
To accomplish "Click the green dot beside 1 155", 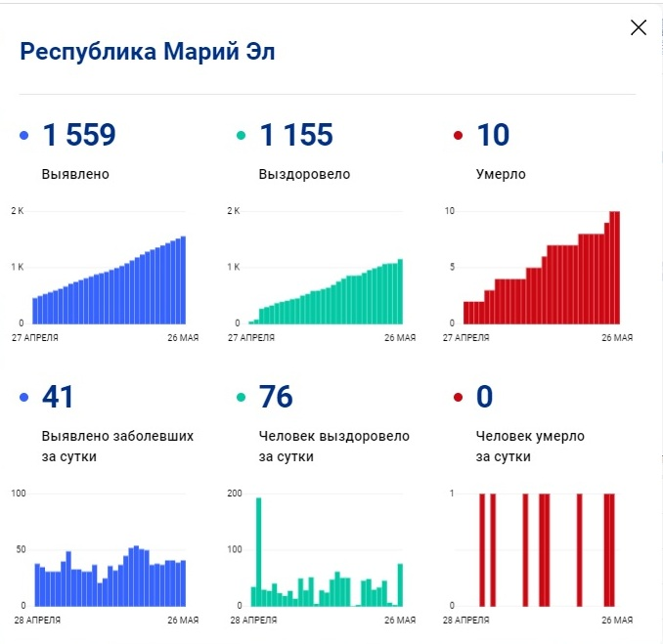I will point(242,136).
